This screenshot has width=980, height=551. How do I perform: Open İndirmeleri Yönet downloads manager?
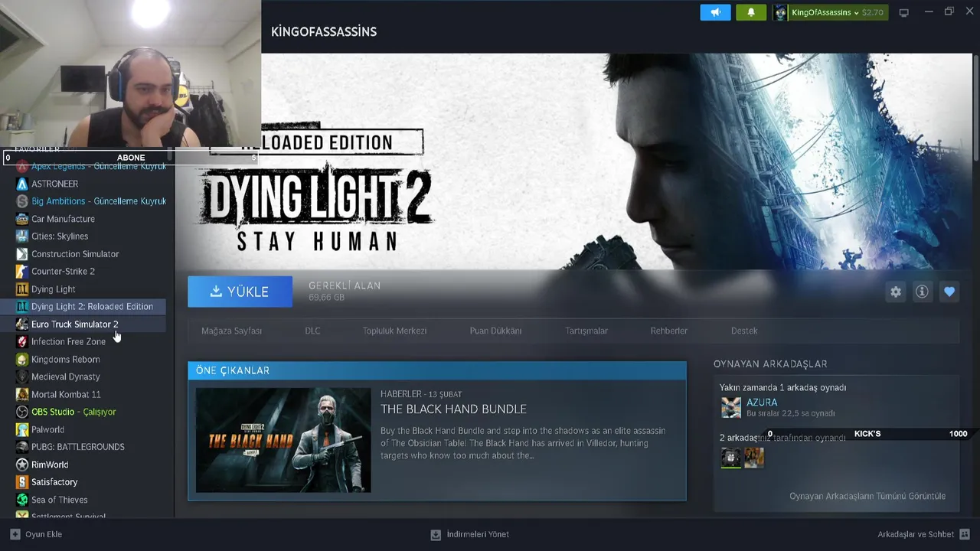[470, 534]
